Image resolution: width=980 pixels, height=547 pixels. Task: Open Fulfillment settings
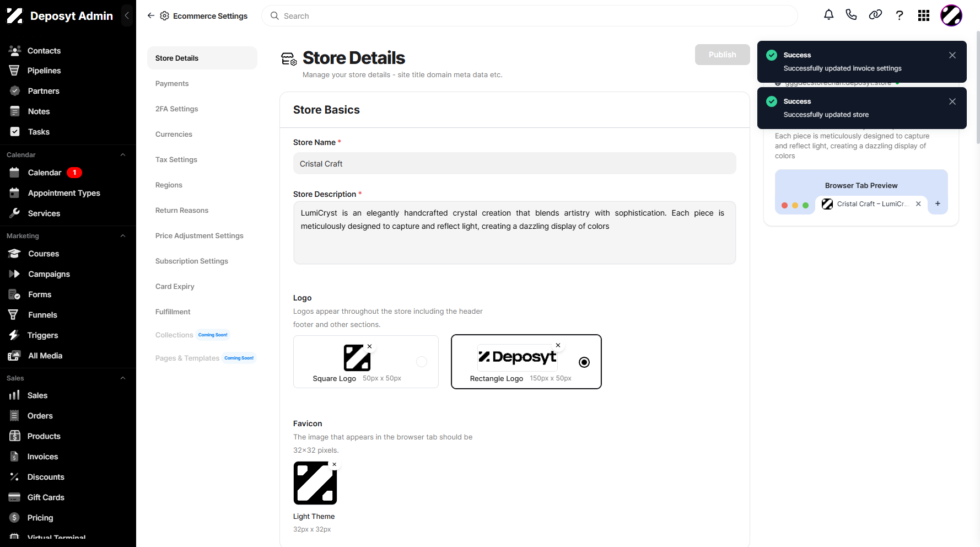[173, 312]
